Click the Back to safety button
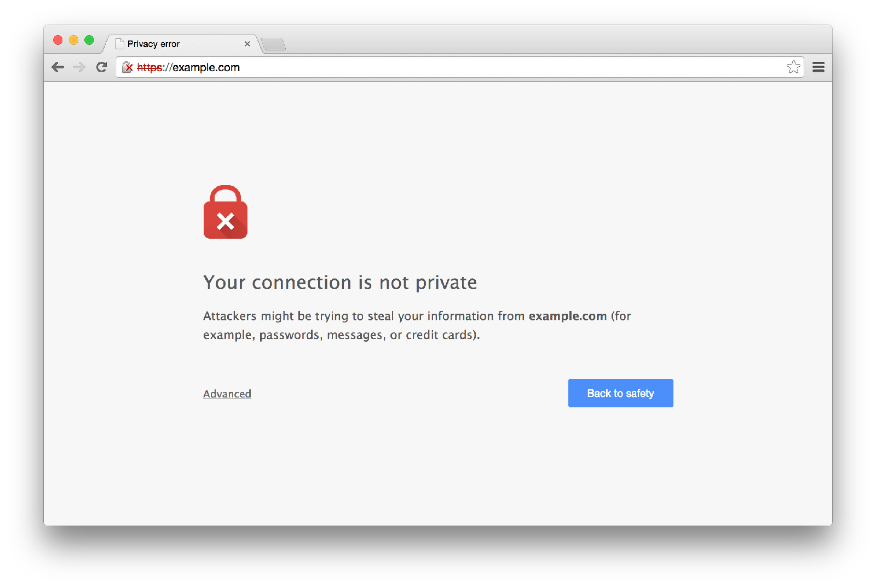The image size is (876, 588). [620, 393]
